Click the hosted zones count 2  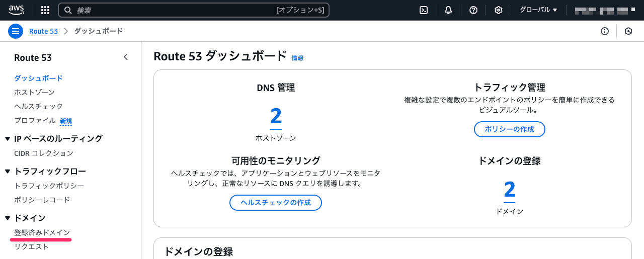pyautogui.click(x=276, y=116)
